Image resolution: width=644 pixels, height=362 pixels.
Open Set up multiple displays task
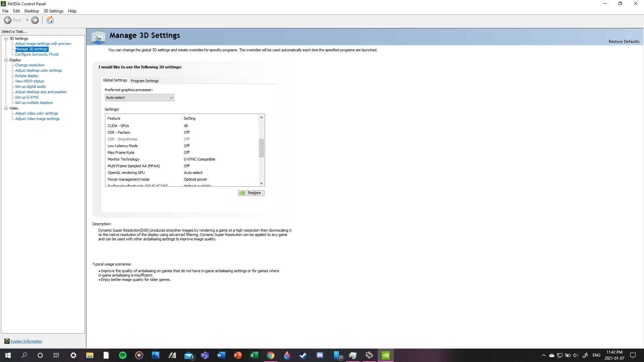34,103
